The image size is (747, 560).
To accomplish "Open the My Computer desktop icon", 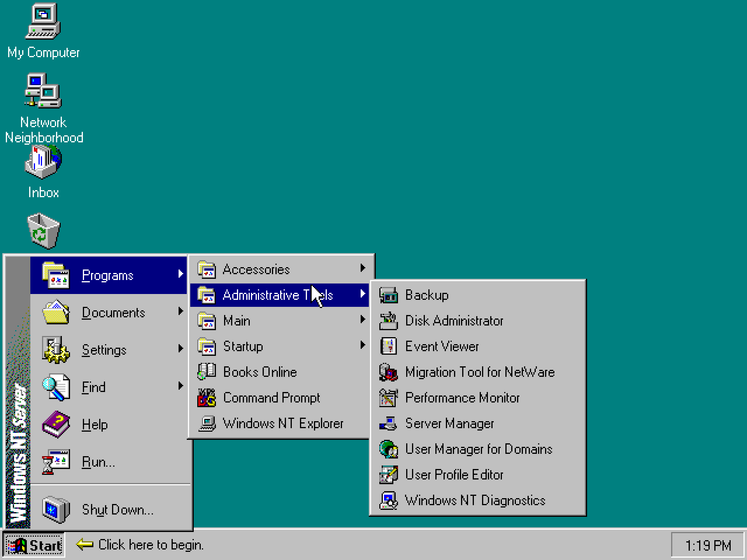I will 43,22.
